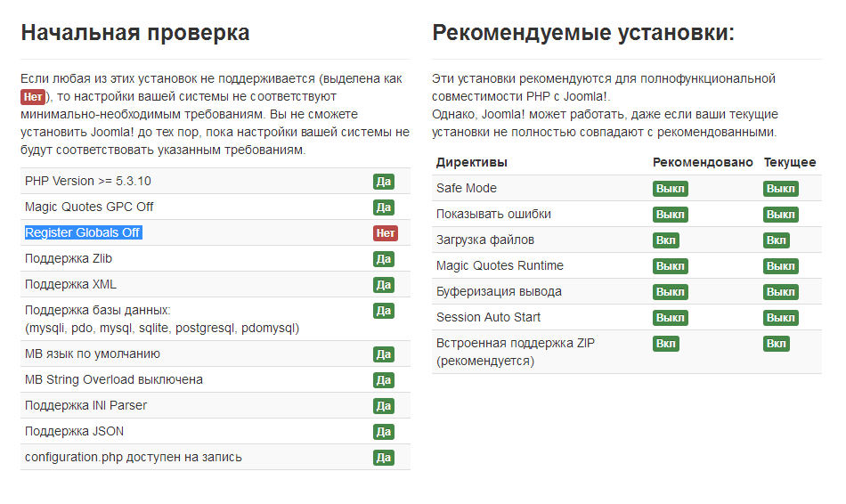Click the recommended Выкл badge for Показывать ошибки

pyautogui.click(x=670, y=215)
